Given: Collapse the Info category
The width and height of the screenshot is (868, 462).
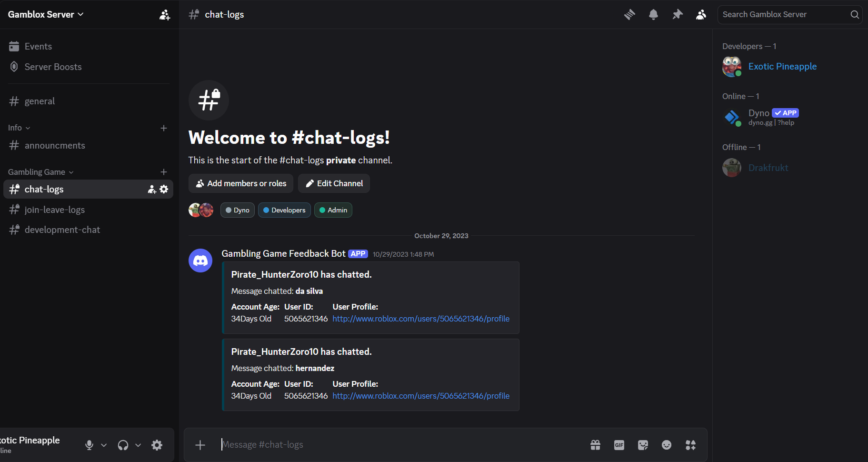Looking at the screenshot, I should [x=19, y=128].
